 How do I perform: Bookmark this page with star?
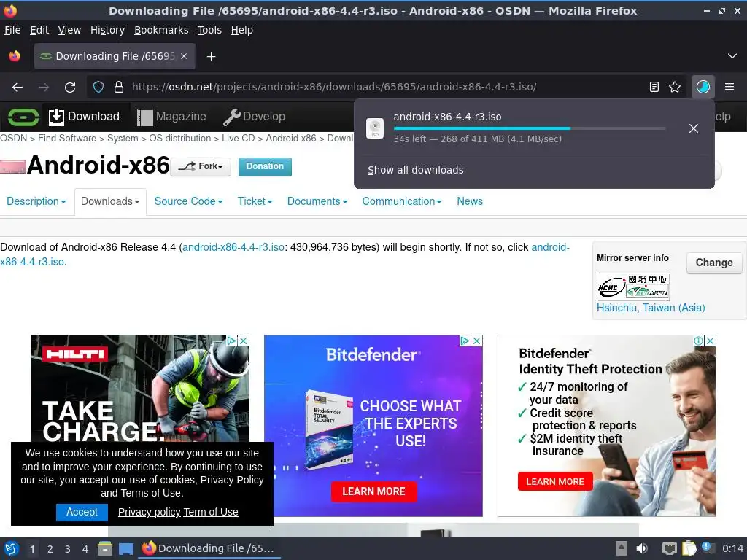(675, 87)
